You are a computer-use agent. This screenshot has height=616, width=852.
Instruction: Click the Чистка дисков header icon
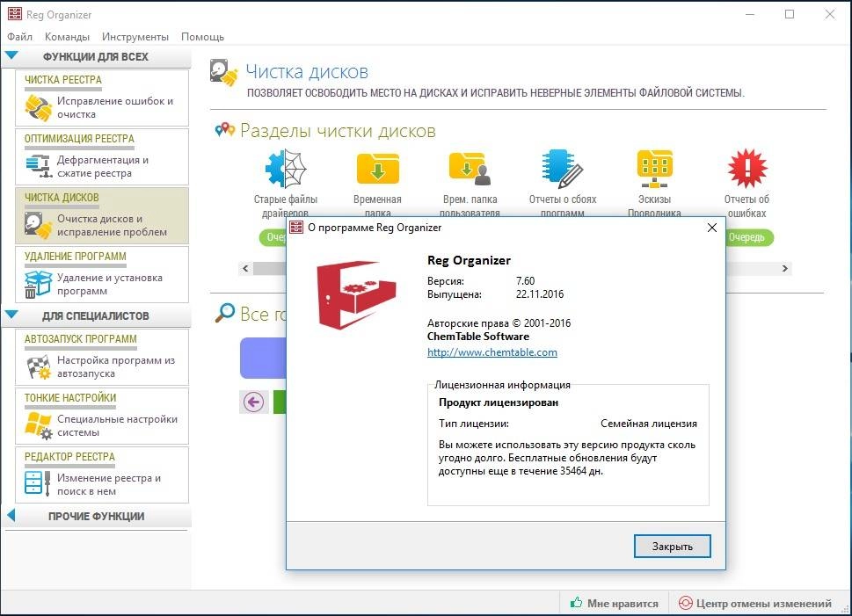tap(224, 73)
